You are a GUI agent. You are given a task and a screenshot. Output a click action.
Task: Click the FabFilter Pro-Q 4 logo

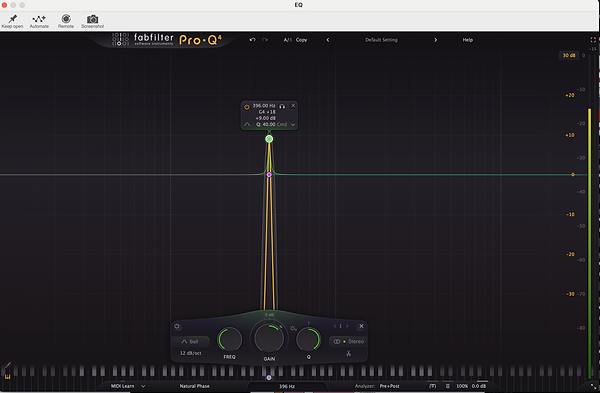click(167, 39)
